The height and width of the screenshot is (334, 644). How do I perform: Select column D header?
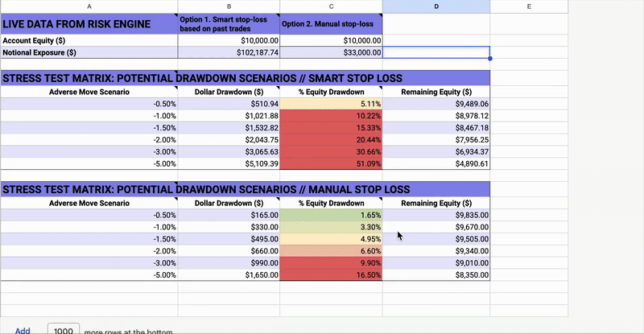[436, 6]
